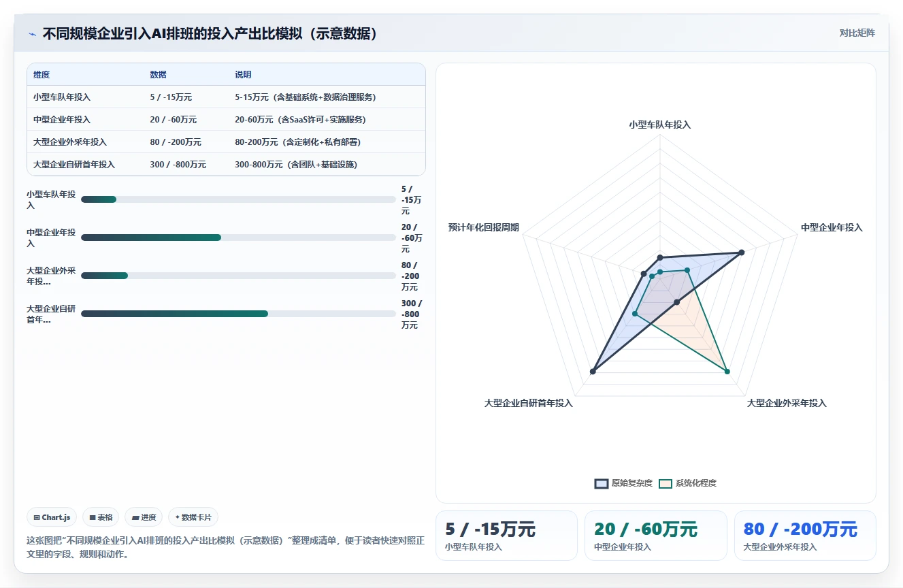
Task: Click radar axis label 中型企业年投入
Action: point(832,227)
